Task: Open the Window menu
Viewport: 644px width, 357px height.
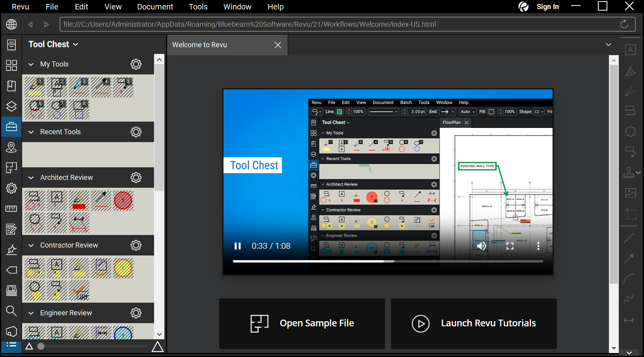Action: pyautogui.click(x=237, y=7)
